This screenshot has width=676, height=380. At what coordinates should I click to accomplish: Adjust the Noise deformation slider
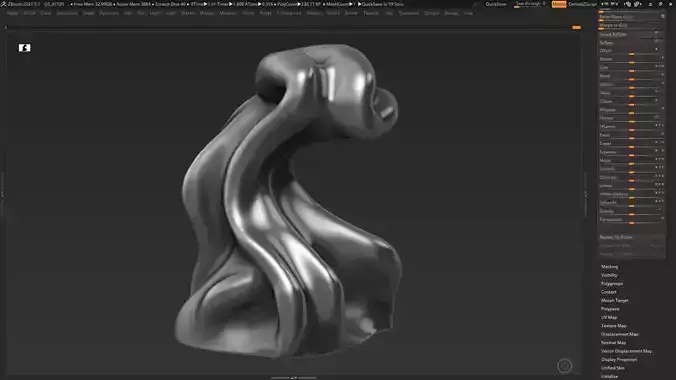(x=632, y=160)
